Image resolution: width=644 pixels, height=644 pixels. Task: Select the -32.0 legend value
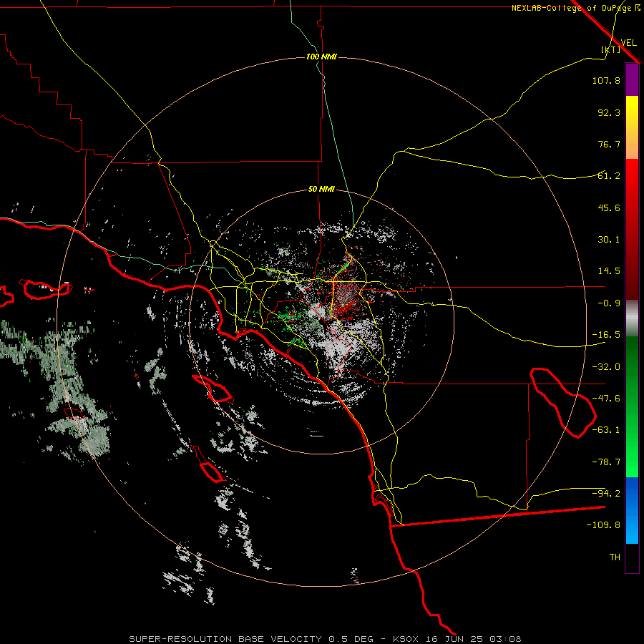(606, 367)
